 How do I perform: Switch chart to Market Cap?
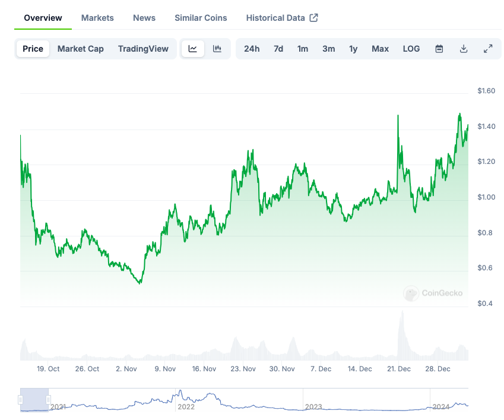coord(80,49)
